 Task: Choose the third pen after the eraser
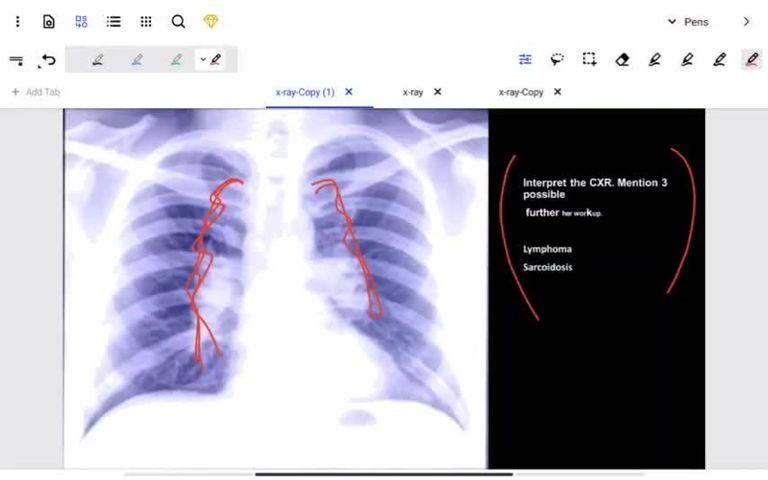click(x=719, y=60)
